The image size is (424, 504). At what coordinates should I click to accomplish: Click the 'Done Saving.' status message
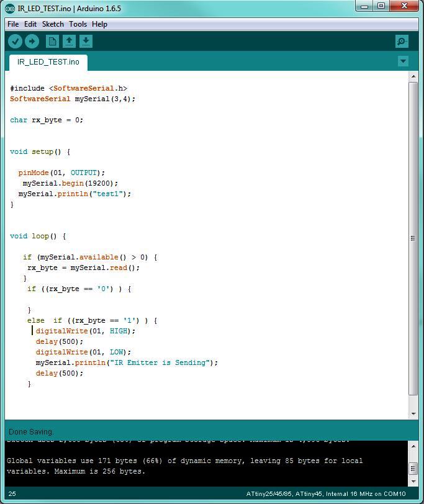click(x=31, y=431)
